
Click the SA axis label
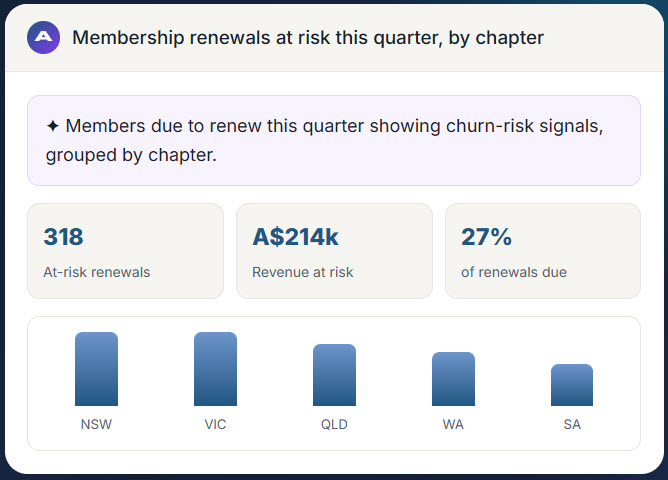(572, 424)
